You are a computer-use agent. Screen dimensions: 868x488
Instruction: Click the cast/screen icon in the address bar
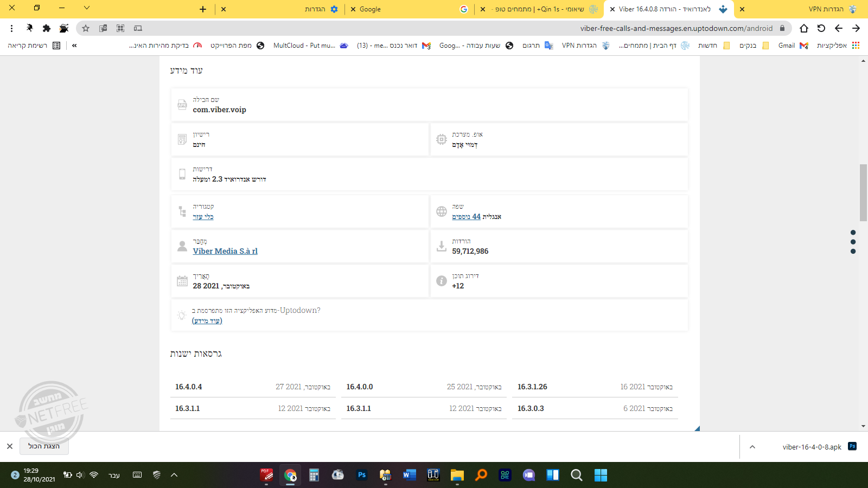(x=138, y=28)
